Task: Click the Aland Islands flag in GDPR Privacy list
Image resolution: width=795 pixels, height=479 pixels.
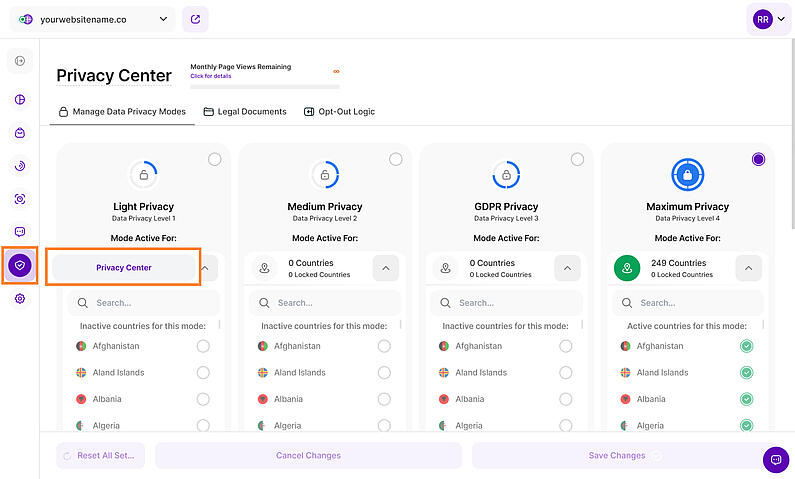Action: click(444, 373)
